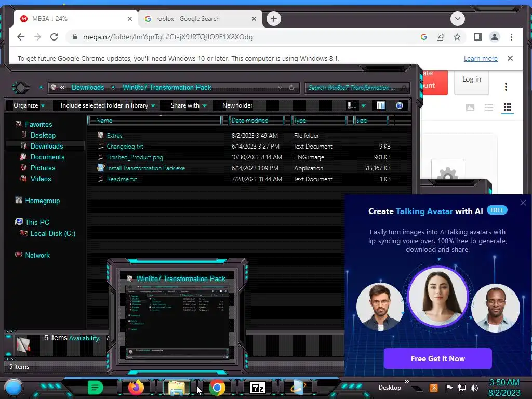Open Pictures in navigation pane
Viewport: 532px width, 399px height.
(43, 168)
